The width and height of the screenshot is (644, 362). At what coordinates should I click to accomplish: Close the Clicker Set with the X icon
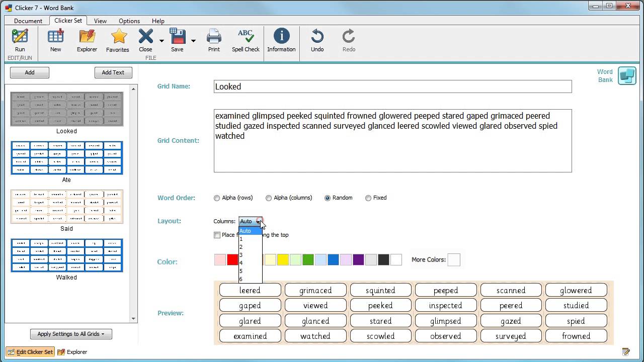coord(145,40)
